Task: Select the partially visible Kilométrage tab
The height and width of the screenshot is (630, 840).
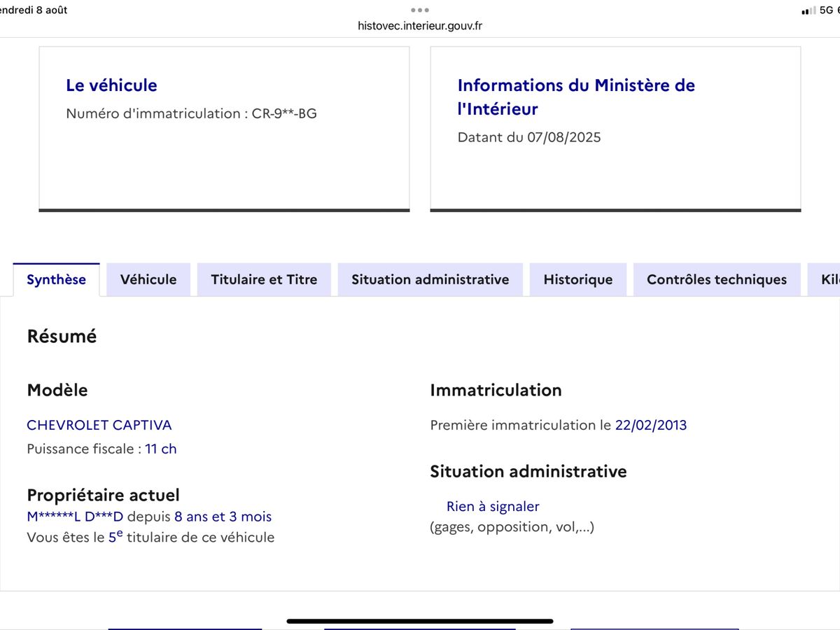Action: [x=824, y=279]
